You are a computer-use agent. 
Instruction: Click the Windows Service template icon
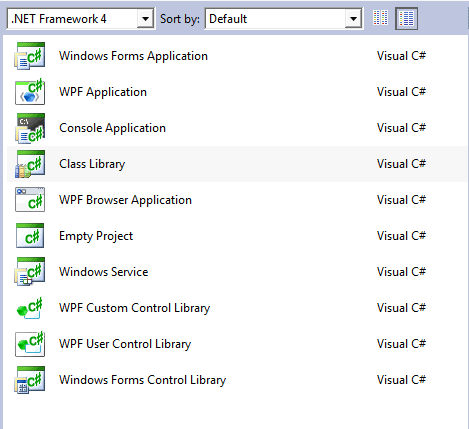pos(30,272)
